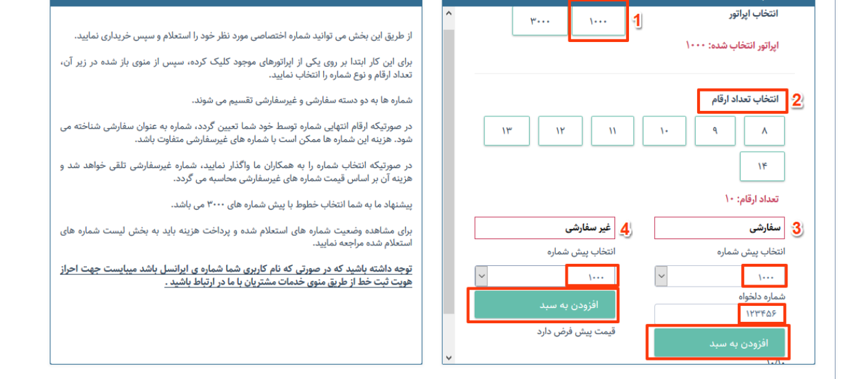This screenshot has height=379, width=868.
Task: Choose 10 digits option
Action: pos(664,131)
